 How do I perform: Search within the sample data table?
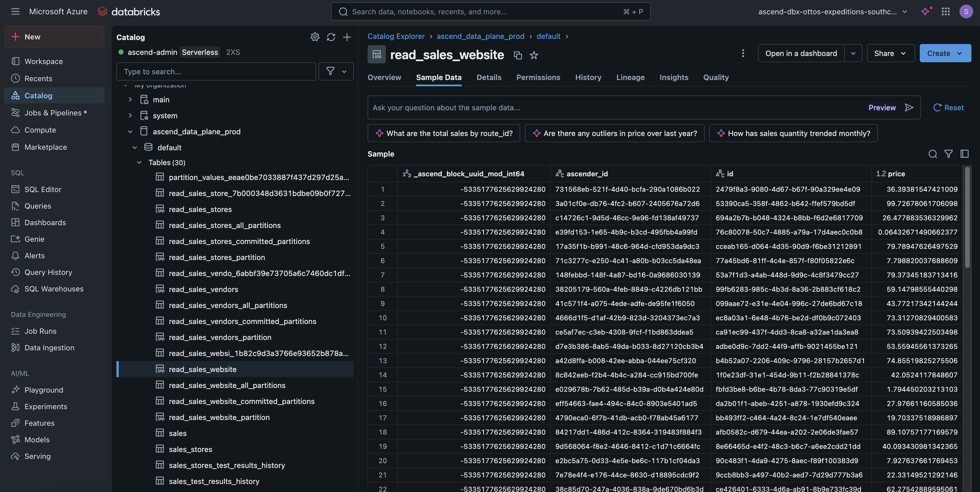(x=932, y=154)
